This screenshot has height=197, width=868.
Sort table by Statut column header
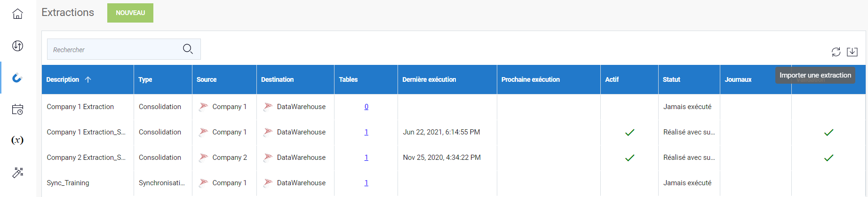[671, 79]
